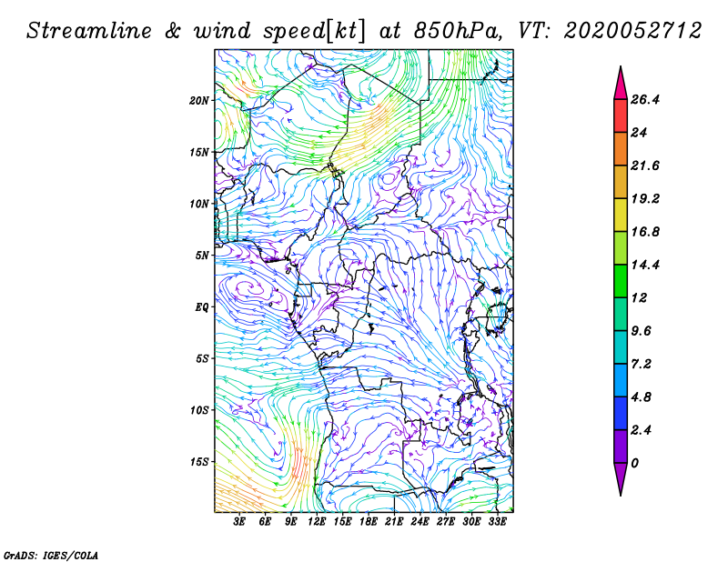Click the EQ latitude label
Viewport: 728px width, 562px height.
[202, 307]
